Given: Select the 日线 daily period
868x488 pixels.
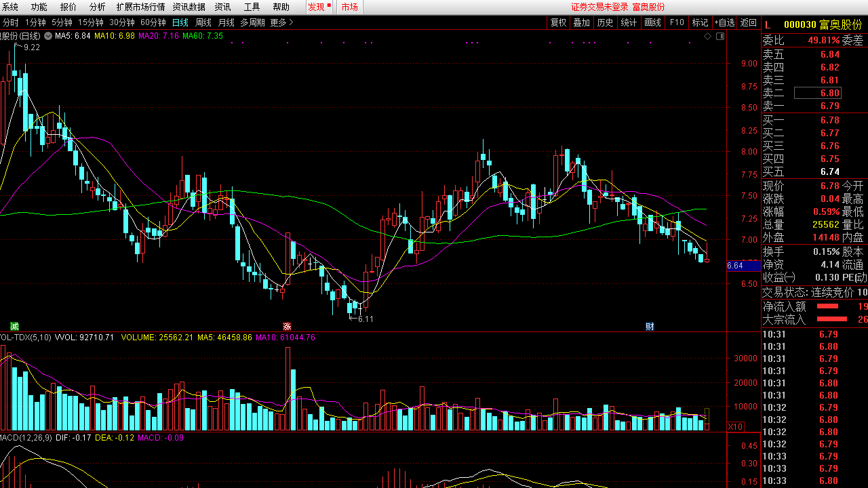Looking at the screenshot, I should tap(180, 22).
